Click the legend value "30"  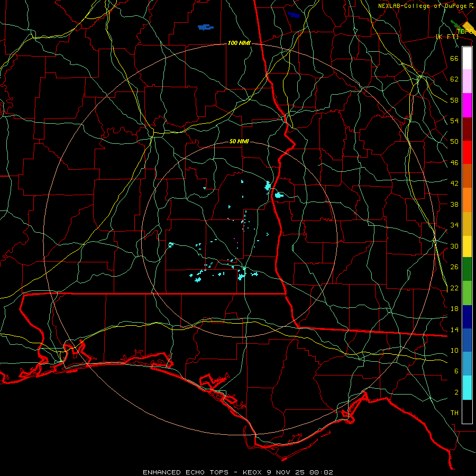click(x=454, y=246)
